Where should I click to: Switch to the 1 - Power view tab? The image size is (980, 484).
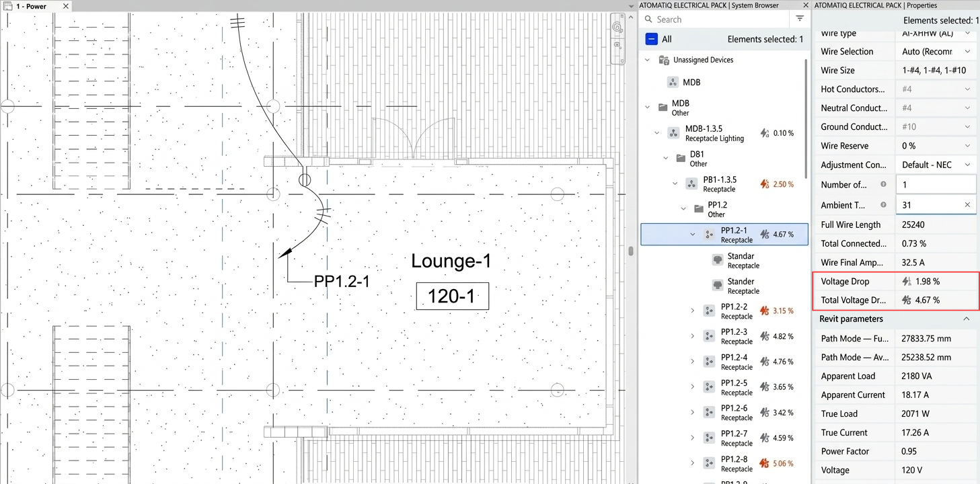point(26,6)
